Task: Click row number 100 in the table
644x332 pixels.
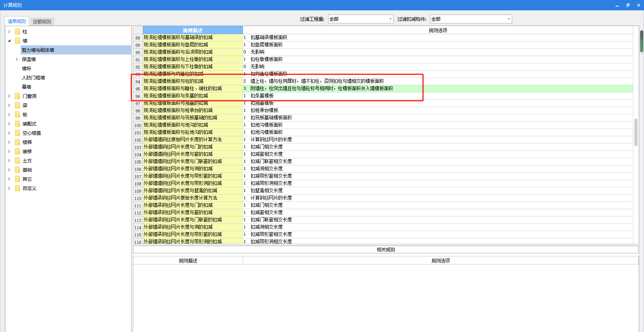Action: pos(138,126)
